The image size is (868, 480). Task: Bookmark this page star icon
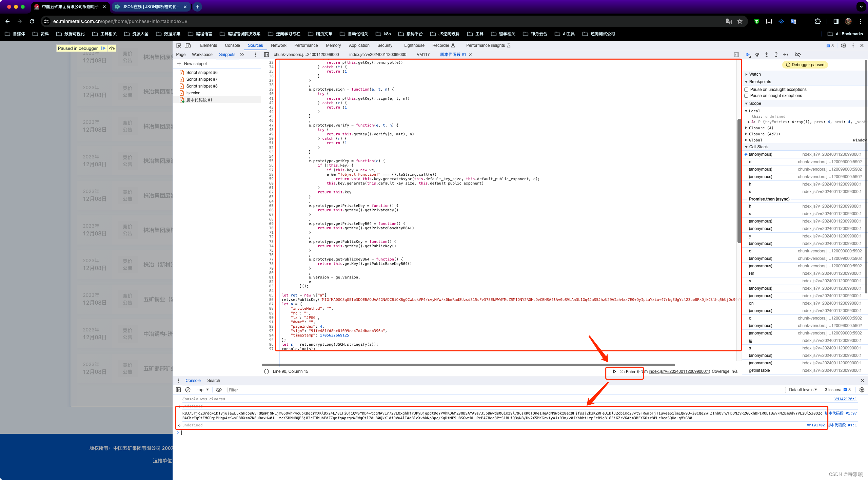[x=740, y=21]
